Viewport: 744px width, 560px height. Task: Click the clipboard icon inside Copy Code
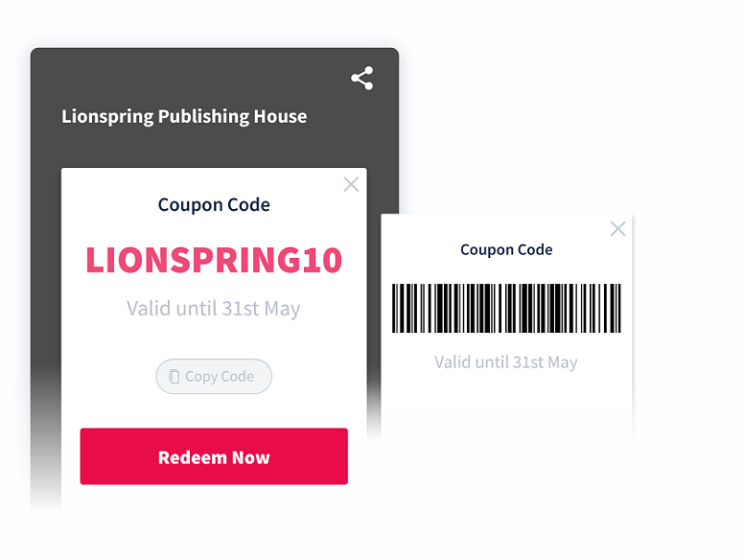tap(174, 376)
